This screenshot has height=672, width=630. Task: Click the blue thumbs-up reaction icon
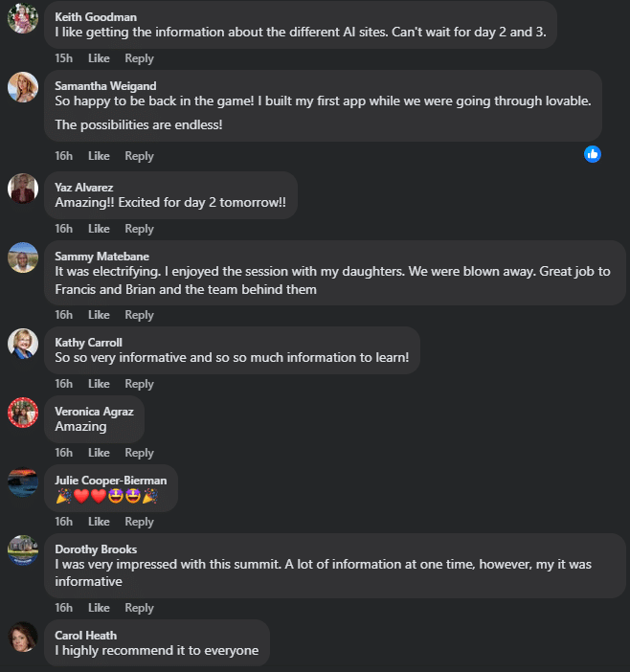593,153
